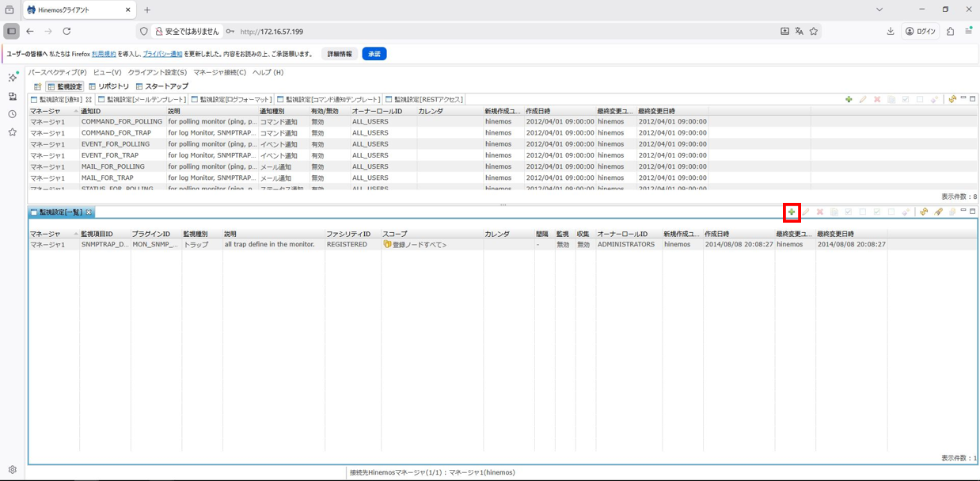Maximize the 監視設定[一覧] panel

973,212
